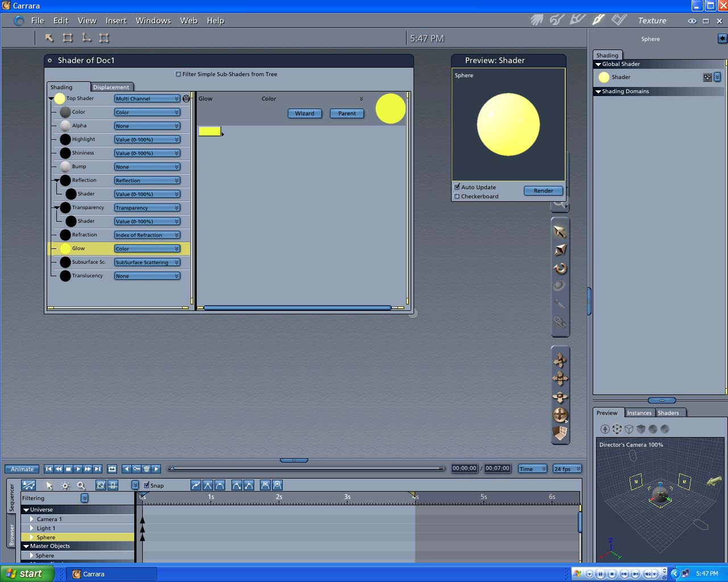
Task: Click the wireframe cube icon in Preview panel
Action: tap(629, 429)
